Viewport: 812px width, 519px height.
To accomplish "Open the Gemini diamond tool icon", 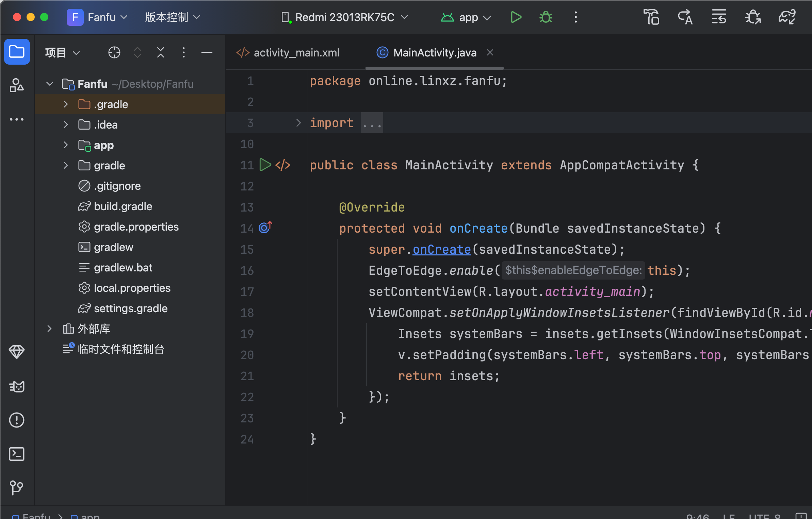I will point(17,352).
